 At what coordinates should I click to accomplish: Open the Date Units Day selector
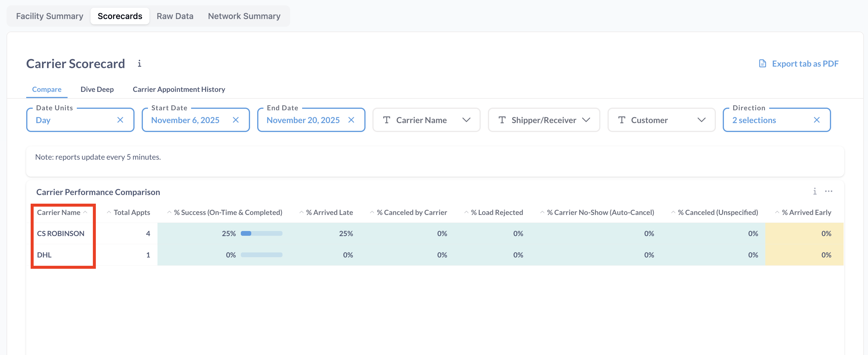(x=80, y=120)
